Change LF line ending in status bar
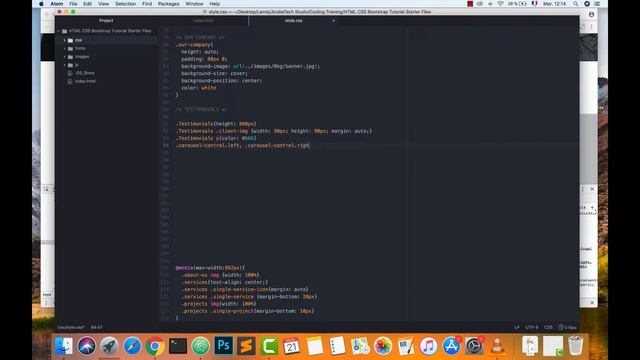 [517, 327]
